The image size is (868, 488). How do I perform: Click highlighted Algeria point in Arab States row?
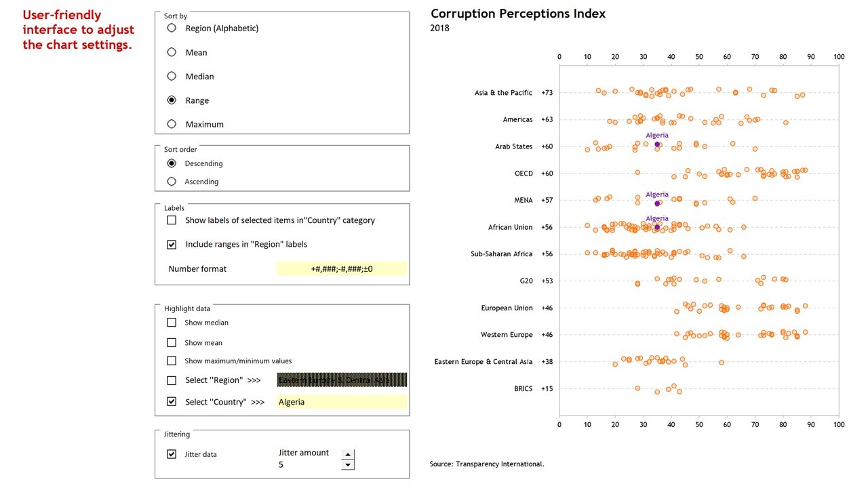click(657, 144)
